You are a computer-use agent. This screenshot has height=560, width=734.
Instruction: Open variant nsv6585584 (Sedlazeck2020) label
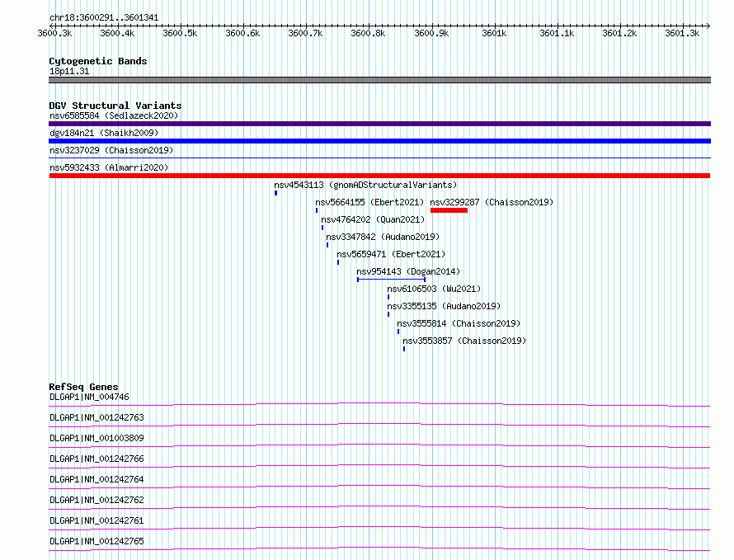coord(114,115)
